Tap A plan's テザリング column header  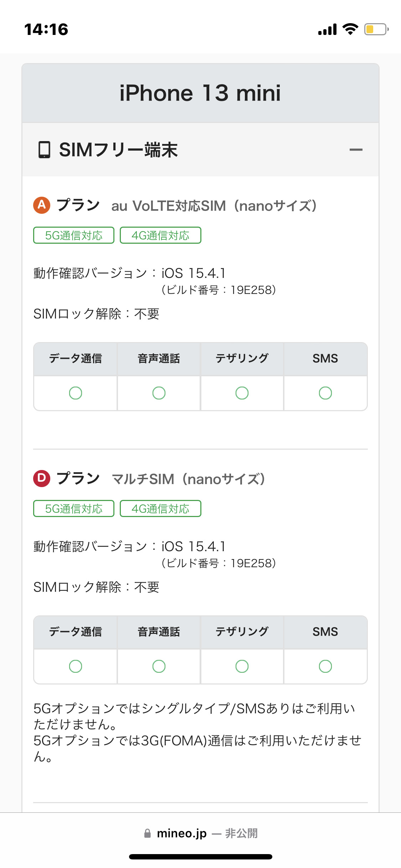(x=242, y=358)
